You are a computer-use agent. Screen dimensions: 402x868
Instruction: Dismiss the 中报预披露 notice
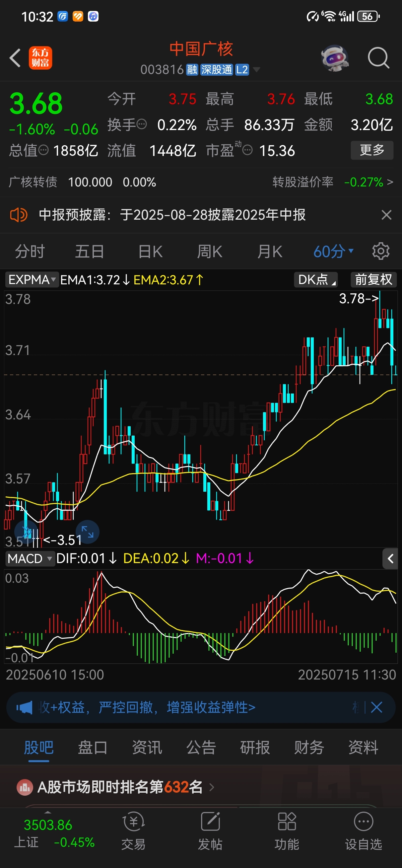coord(386,215)
